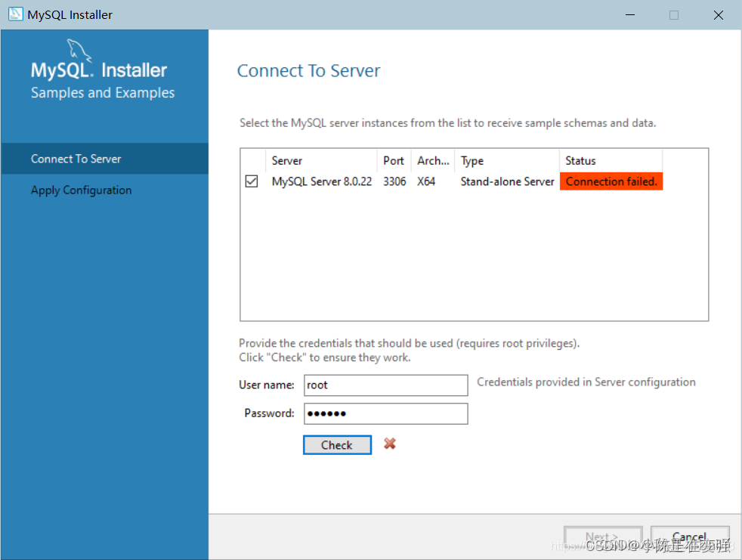Click inside the User name field
742x560 pixels.
[x=385, y=385]
